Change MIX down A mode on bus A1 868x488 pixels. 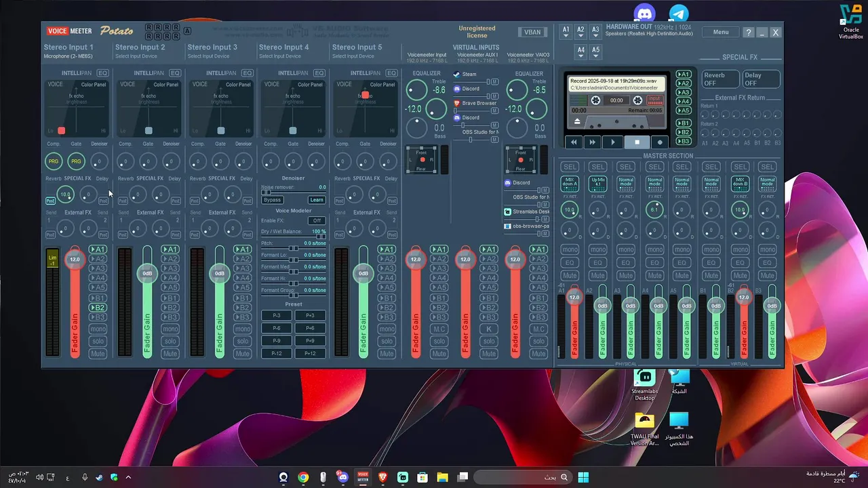(x=570, y=184)
